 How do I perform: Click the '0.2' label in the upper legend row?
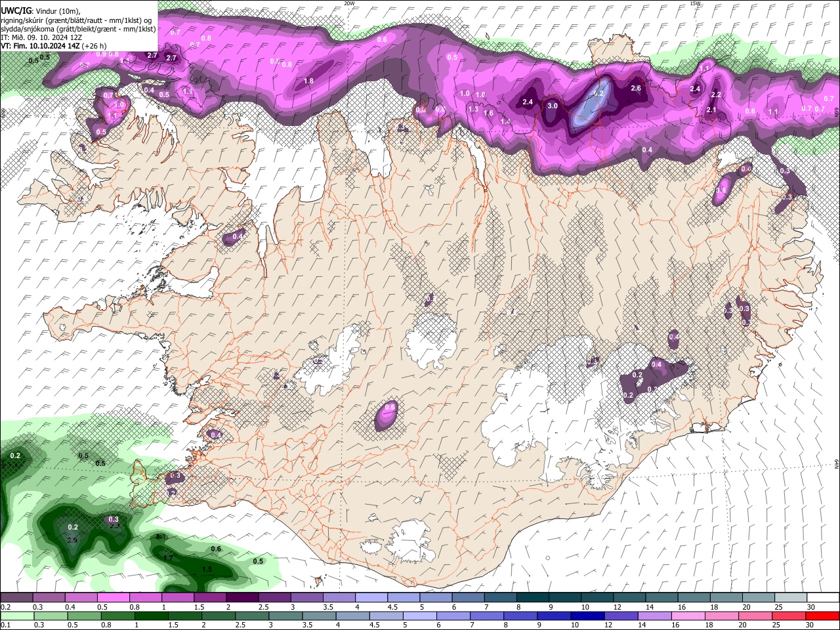pyautogui.click(x=6, y=607)
